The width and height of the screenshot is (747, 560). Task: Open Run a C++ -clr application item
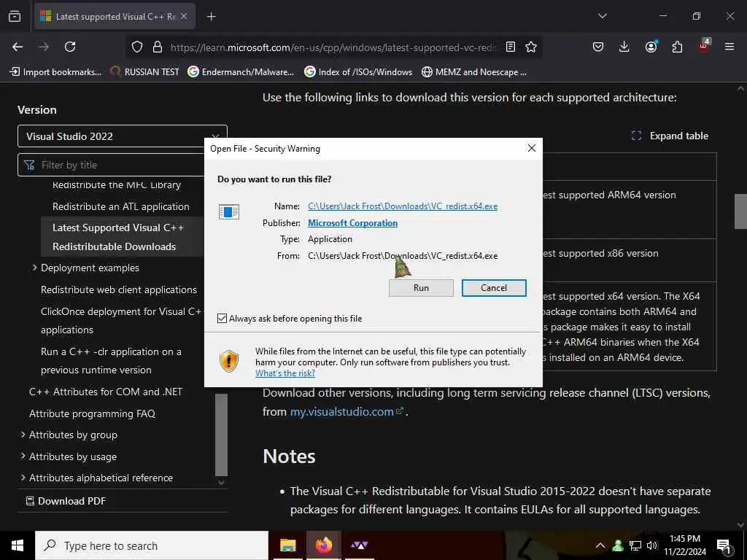(x=111, y=360)
